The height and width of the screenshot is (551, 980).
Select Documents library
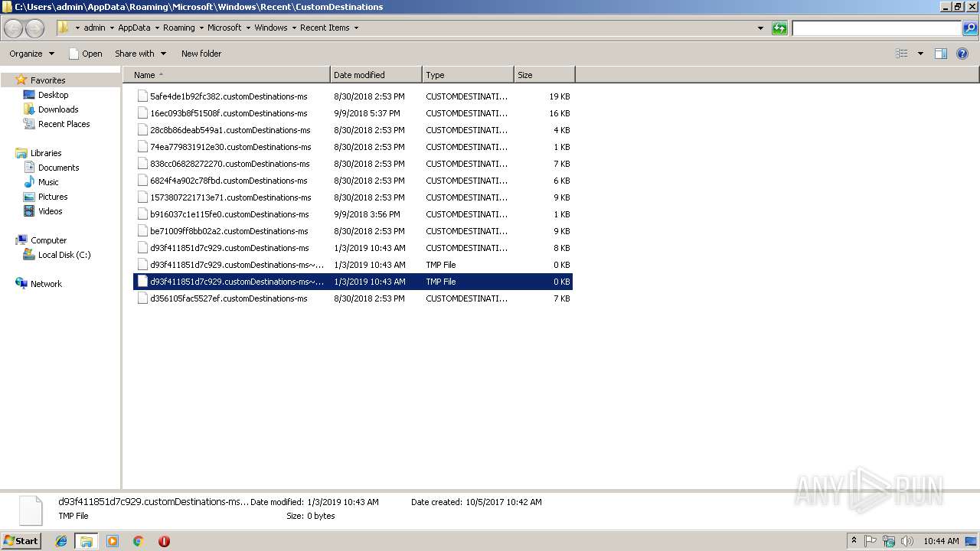pos(58,168)
